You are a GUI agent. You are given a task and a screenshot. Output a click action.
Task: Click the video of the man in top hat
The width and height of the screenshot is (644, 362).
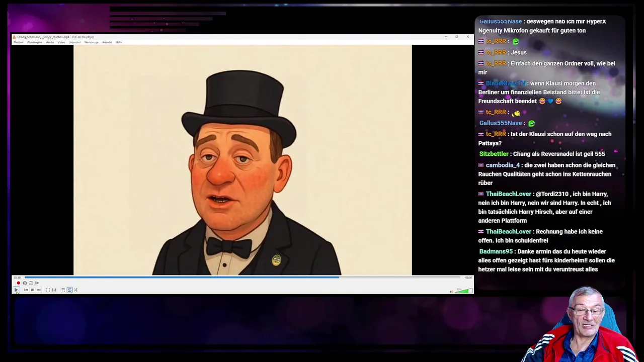point(243,160)
